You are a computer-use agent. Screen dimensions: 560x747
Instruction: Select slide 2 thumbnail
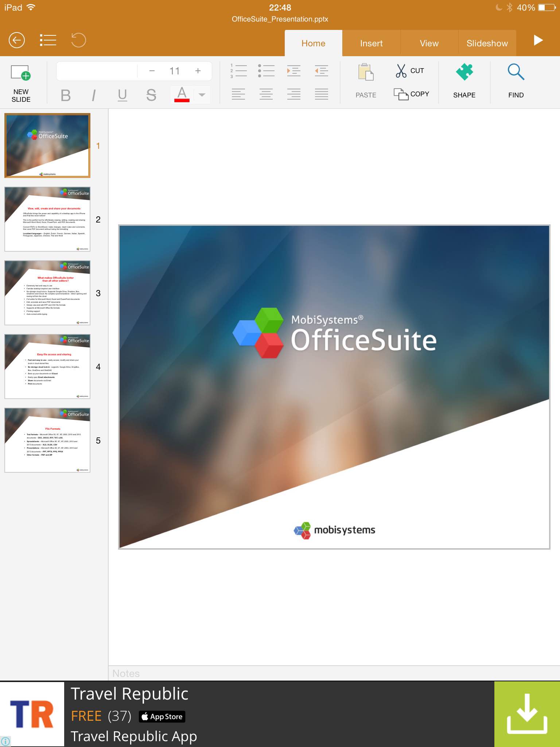[47, 219]
